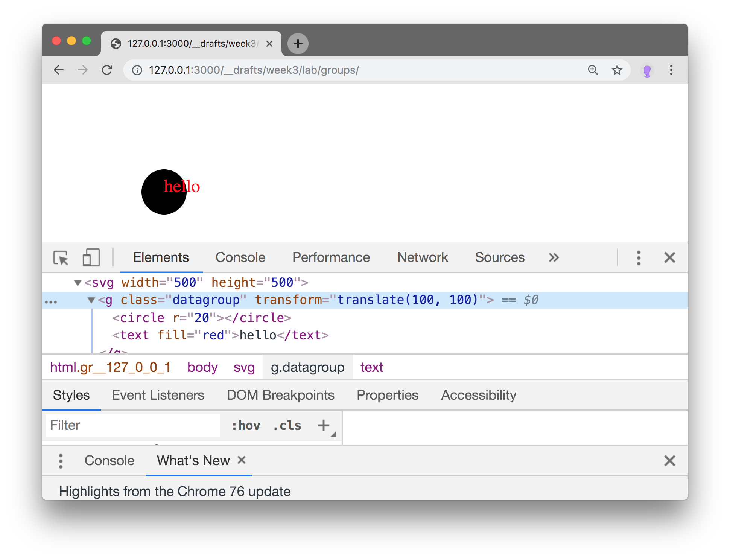Click the Network panel tab
This screenshot has height=560, width=730.
click(x=422, y=258)
